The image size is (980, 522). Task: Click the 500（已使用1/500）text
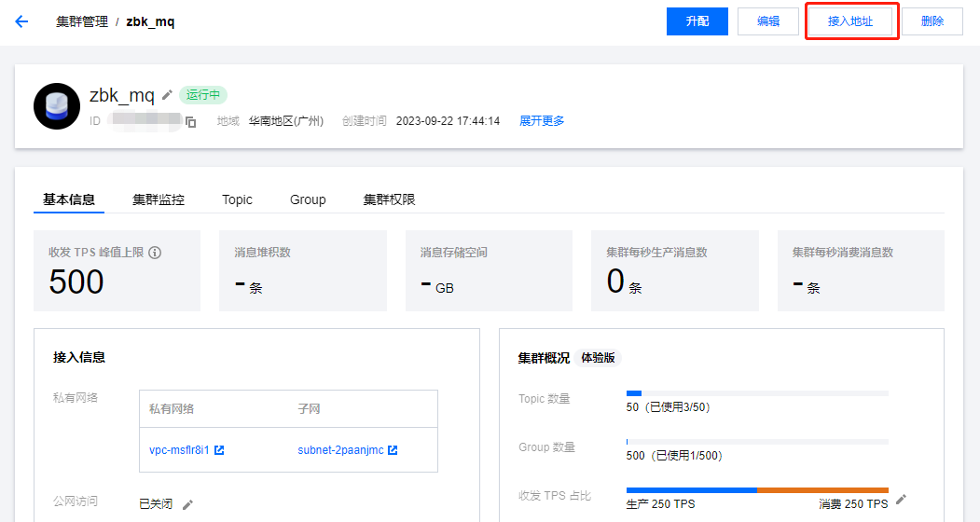674,456
